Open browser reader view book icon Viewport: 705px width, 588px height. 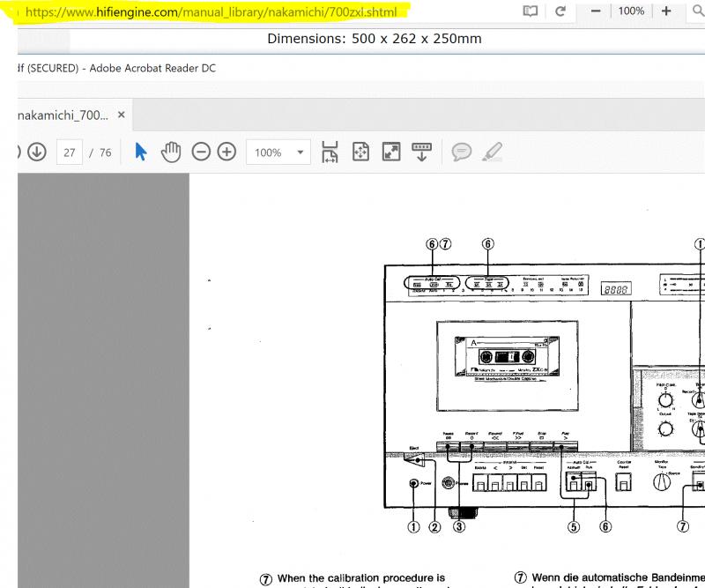point(530,11)
